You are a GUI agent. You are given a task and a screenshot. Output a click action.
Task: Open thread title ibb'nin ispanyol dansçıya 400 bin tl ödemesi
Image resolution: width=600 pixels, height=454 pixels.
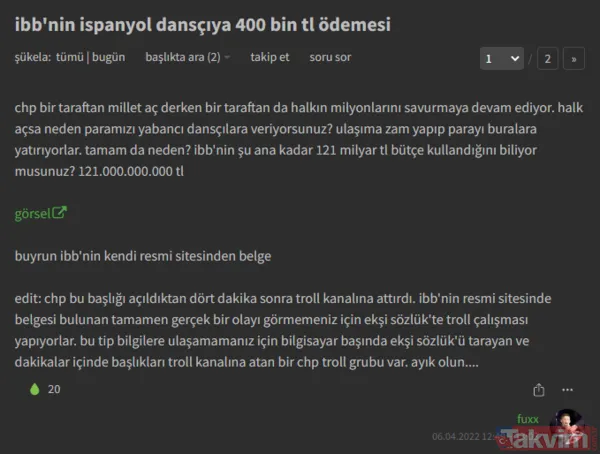click(x=202, y=24)
